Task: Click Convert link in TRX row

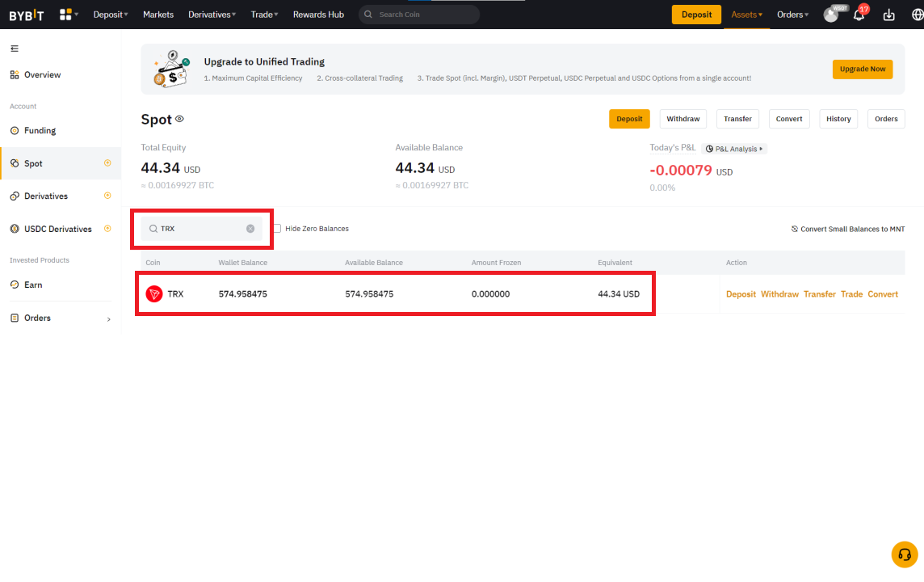Action: (x=883, y=294)
